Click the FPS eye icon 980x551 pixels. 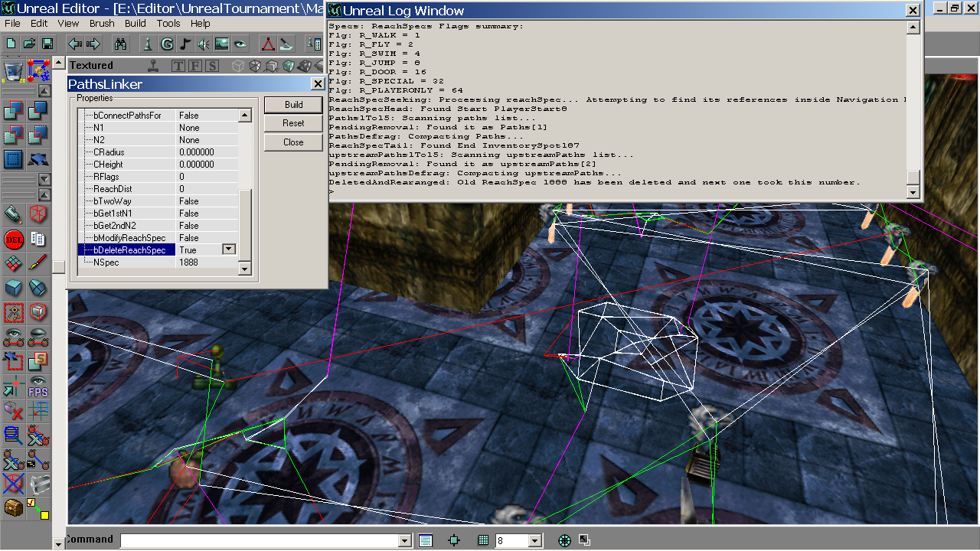tap(38, 386)
